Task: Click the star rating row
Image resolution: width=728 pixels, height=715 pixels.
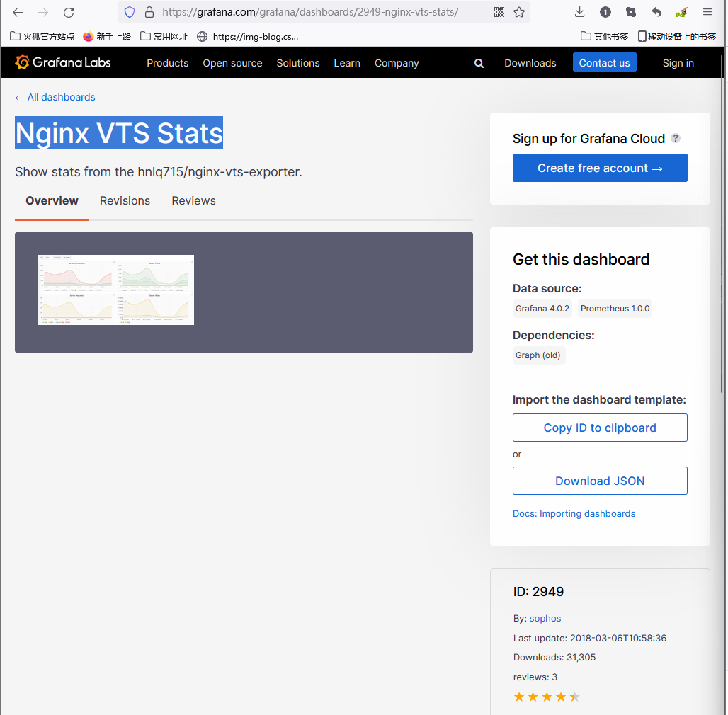Action: point(547,697)
